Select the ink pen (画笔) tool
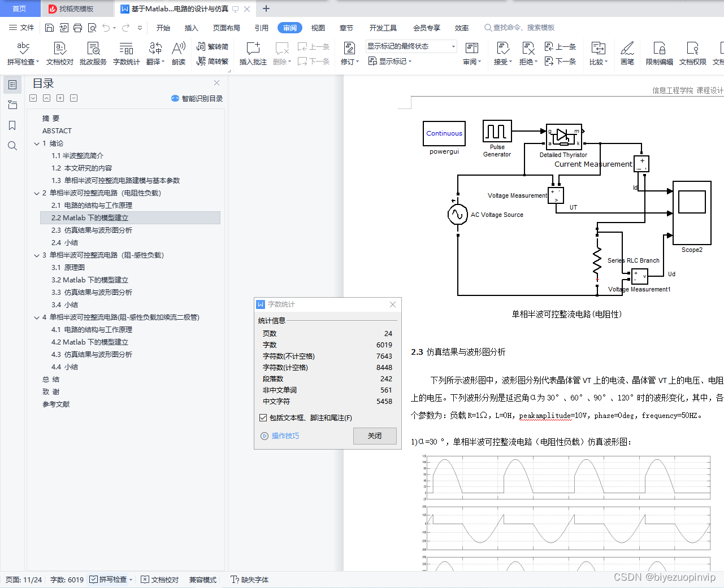The width and height of the screenshot is (724, 588). coord(627,54)
